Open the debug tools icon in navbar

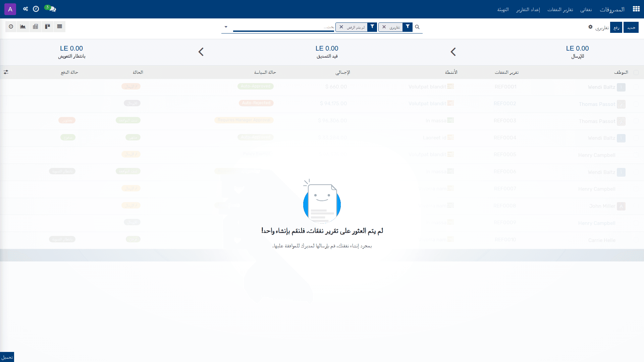point(25,9)
